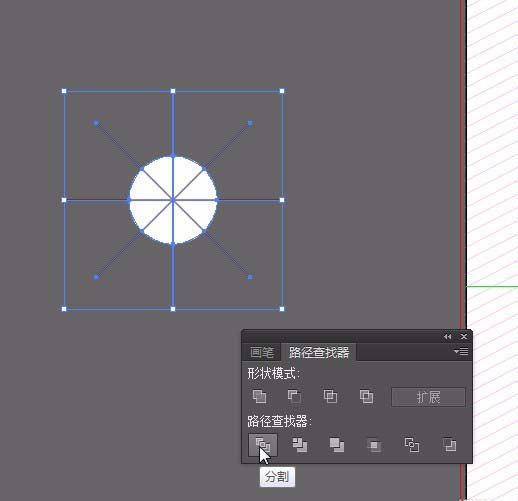This screenshot has height=501, width=518.
Task: Close the Pathfinder panel
Action: click(x=464, y=337)
